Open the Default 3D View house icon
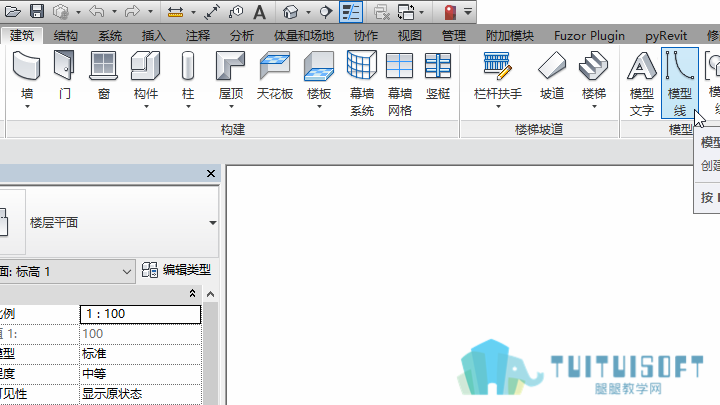Screen dimensions: 720x405 click(290, 12)
